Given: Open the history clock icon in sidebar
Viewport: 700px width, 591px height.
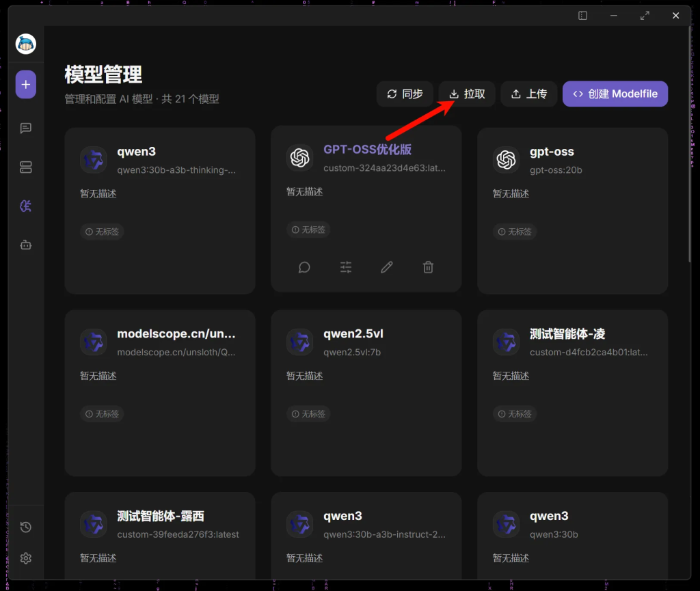Looking at the screenshot, I should coord(26,527).
